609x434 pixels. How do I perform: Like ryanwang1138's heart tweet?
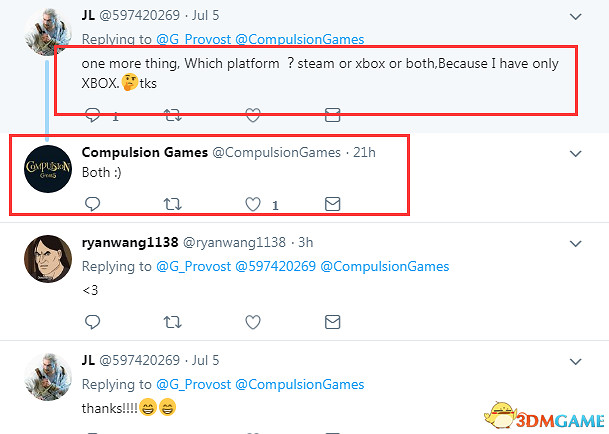click(x=252, y=322)
